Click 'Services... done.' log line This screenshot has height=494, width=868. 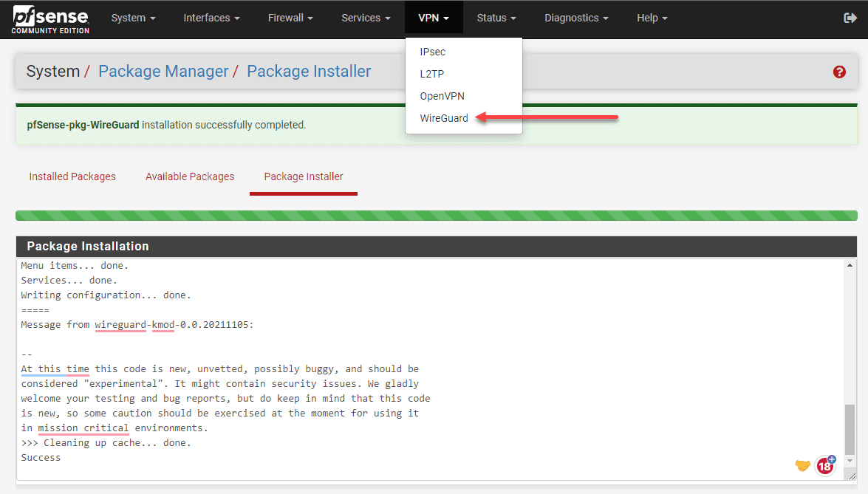[69, 281]
